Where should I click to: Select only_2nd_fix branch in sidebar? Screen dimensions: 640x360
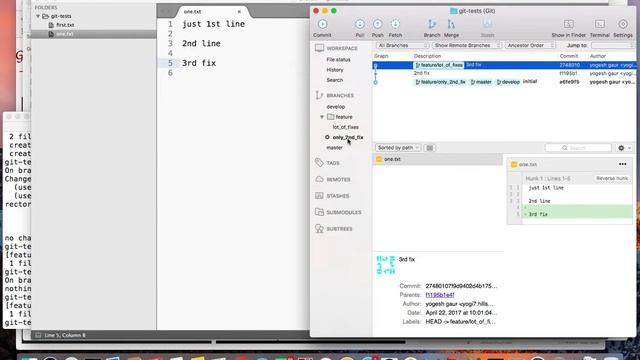pos(348,138)
